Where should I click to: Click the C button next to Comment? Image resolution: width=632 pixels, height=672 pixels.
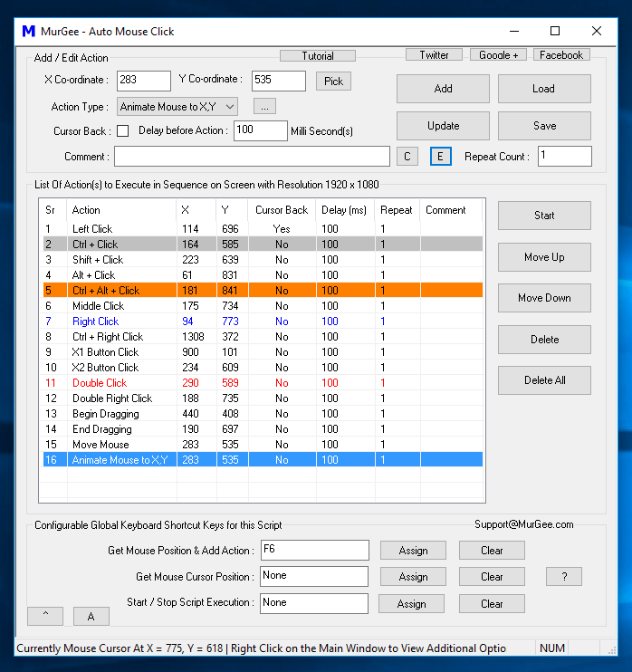pyautogui.click(x=407, y=157)
